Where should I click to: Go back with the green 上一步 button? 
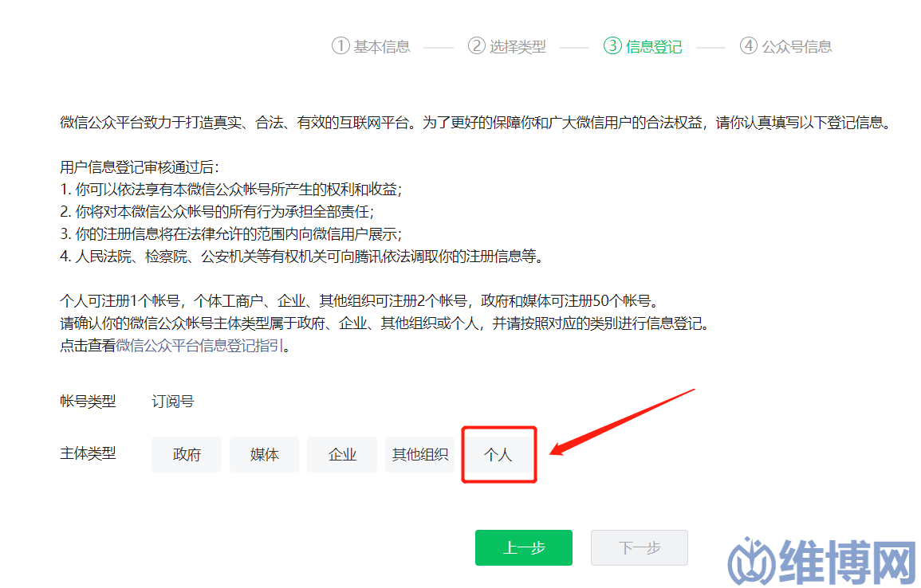click(524, 547)
